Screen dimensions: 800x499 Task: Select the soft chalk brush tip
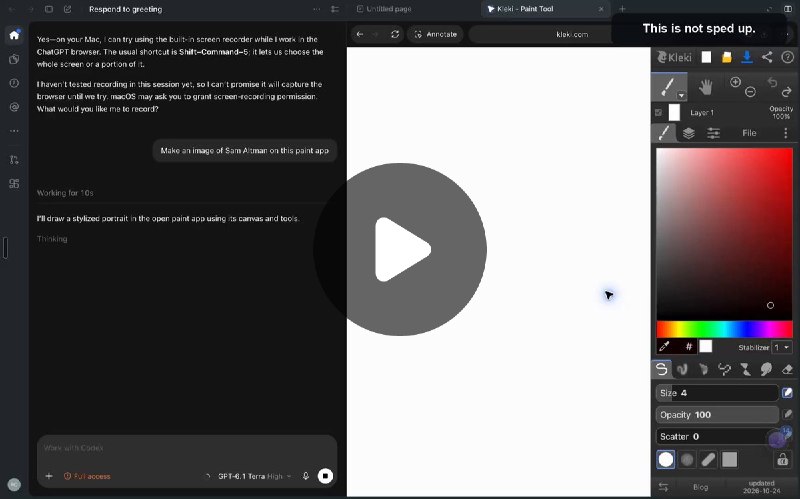tap(687, 460)
